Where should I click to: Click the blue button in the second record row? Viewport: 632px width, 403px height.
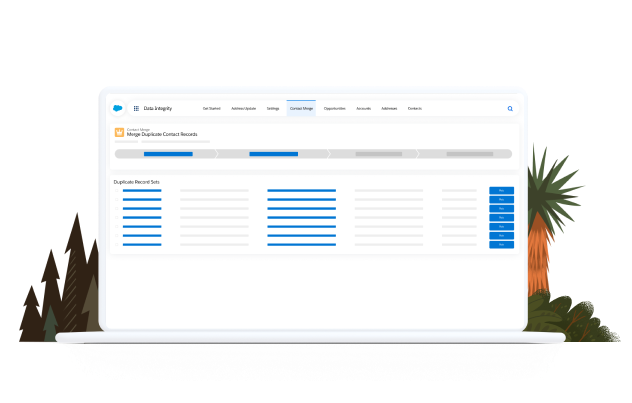tap(501, 199)
